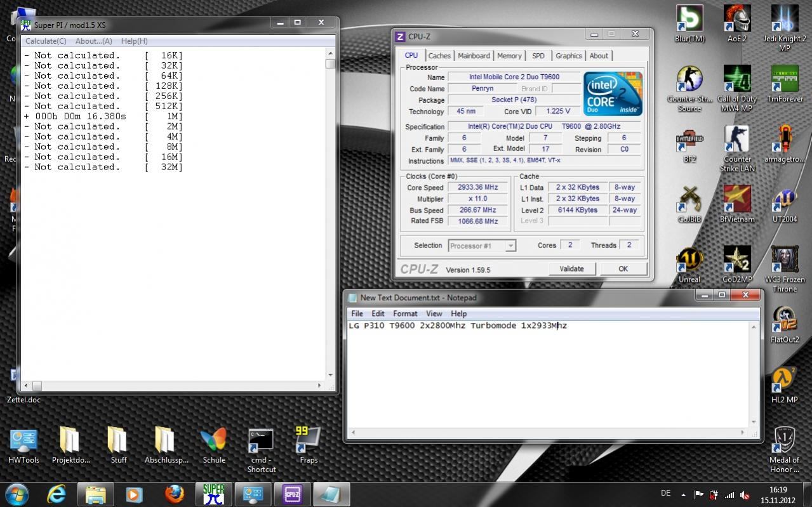
Task: Open Windows Explorer from the taskbar
Action: (x=95, y=494)
